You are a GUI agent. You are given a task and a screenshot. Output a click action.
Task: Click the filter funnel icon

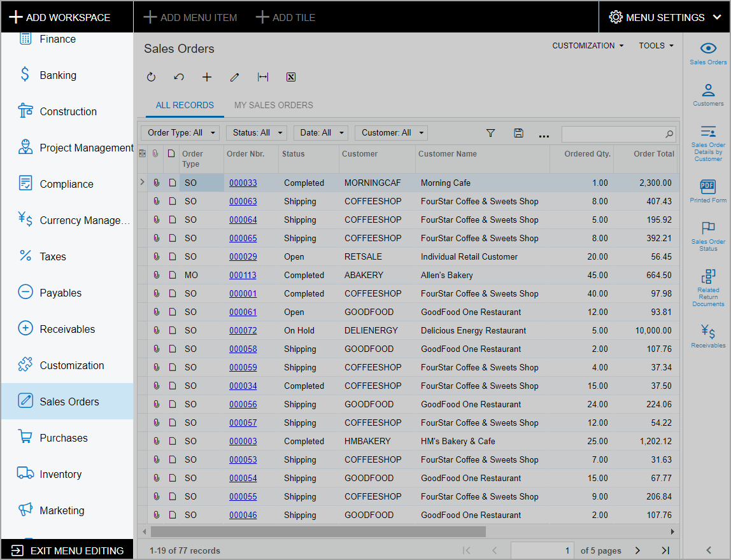[490, 133]
